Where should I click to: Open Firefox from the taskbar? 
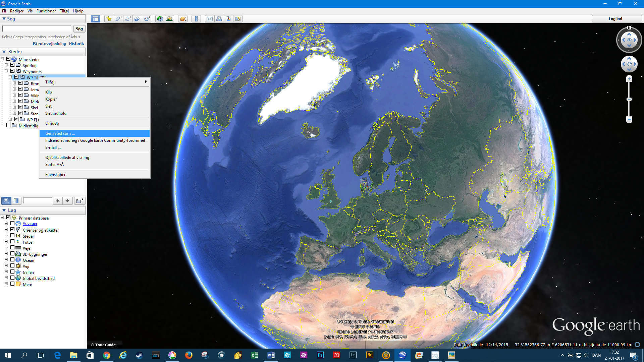[189, 355]
